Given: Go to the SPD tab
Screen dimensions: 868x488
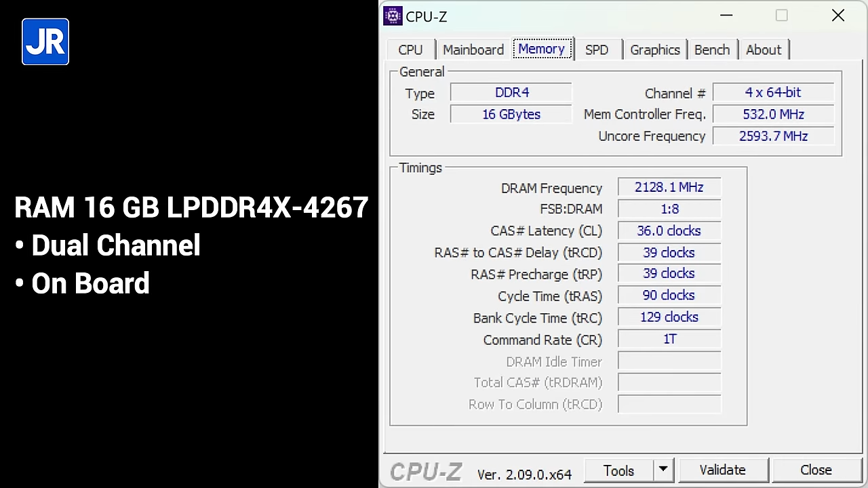Looking at the screenshot, I should [597, 50].
